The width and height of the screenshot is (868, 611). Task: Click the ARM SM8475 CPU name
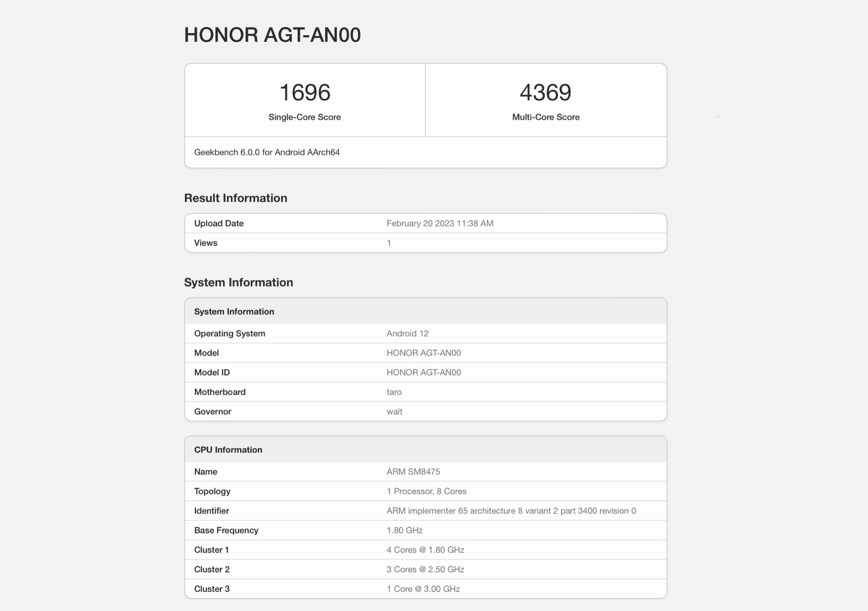413,471
